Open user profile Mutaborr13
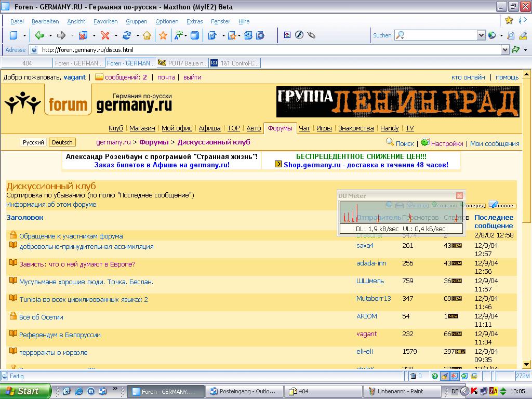Image resolution: width=532 pixels, height=399 pixels. pyautogui.click(x=374, y=299)
